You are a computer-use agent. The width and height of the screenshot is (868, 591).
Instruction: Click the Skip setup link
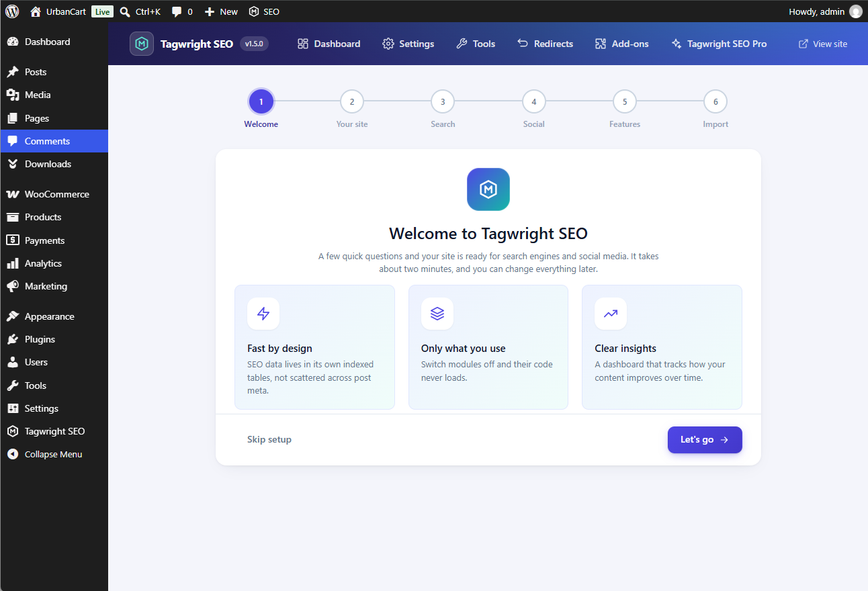269,439
